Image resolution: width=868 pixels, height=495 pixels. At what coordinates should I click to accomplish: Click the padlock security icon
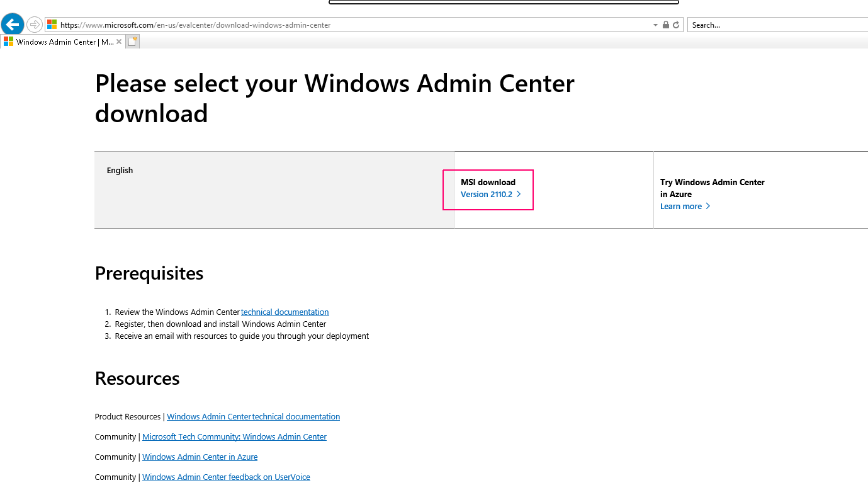pos(666,25)
